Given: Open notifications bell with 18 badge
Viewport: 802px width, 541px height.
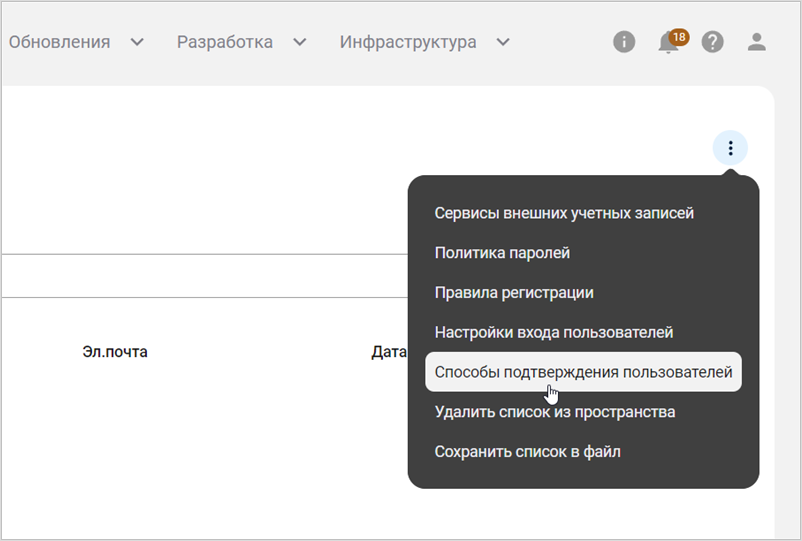Looking at the screenshot, I should coord(672,41).
